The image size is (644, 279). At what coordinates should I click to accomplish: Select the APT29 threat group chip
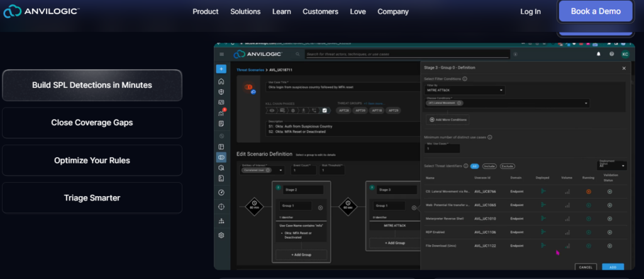coord(394,111)
